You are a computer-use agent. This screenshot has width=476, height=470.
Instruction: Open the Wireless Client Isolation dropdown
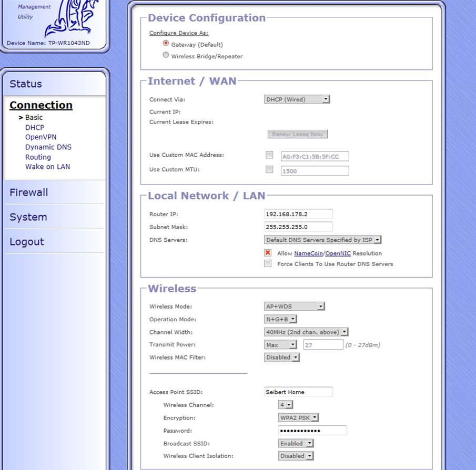tap(296, 456)
